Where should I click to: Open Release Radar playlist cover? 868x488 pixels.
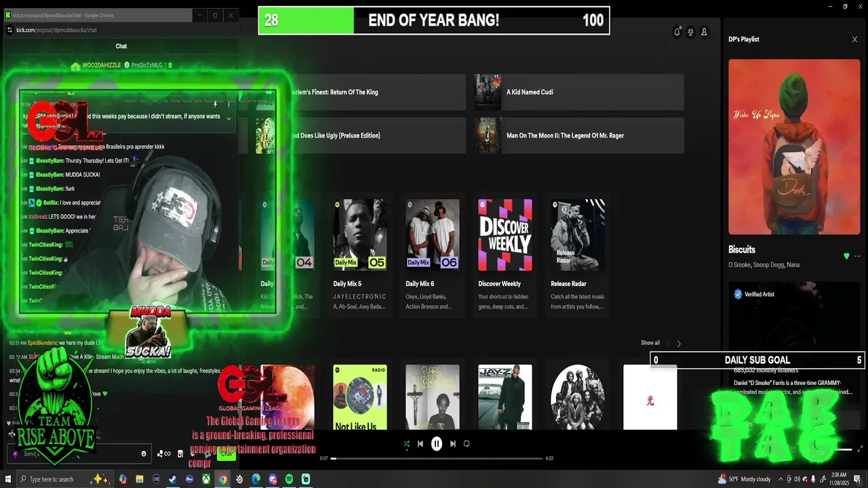[x=578, y=235]
